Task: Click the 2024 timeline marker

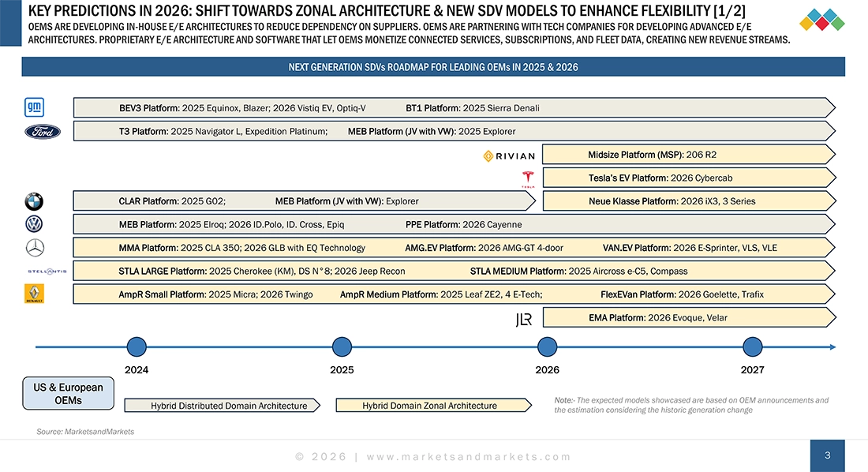Action: click(137, 347)
